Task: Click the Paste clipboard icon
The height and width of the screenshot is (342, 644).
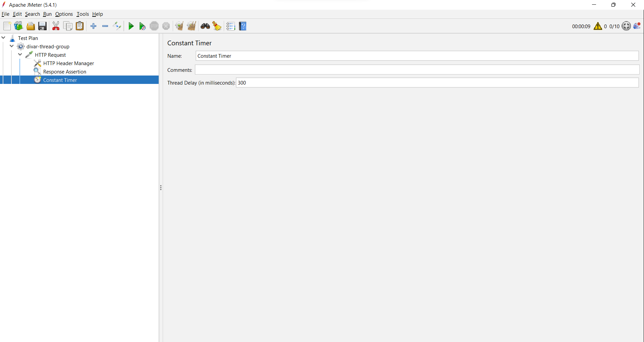Action: point(80,26)
